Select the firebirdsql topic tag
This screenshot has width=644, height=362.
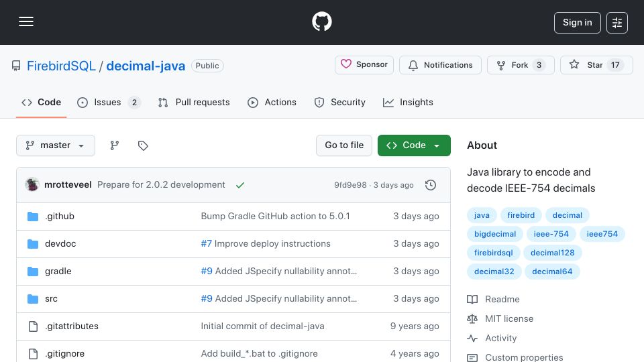(493, 253)
